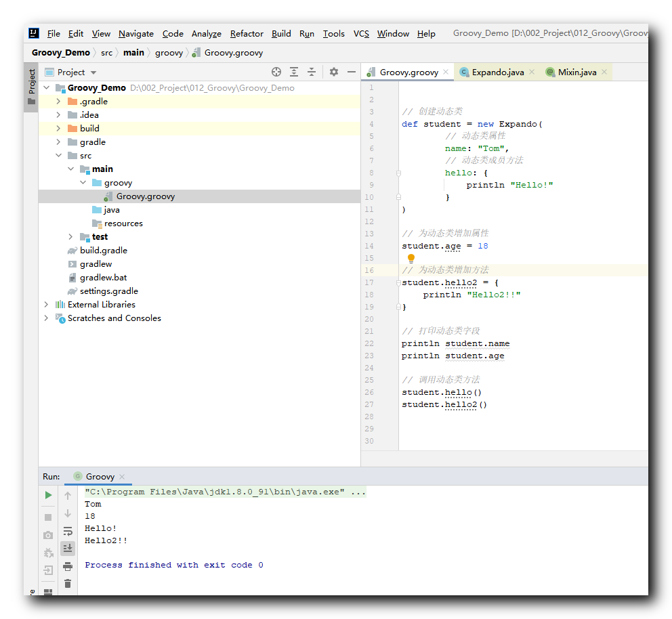Click fold marker at student.hello2 line 17
This screenshot has height=619, width=672.
coord(398,282)
